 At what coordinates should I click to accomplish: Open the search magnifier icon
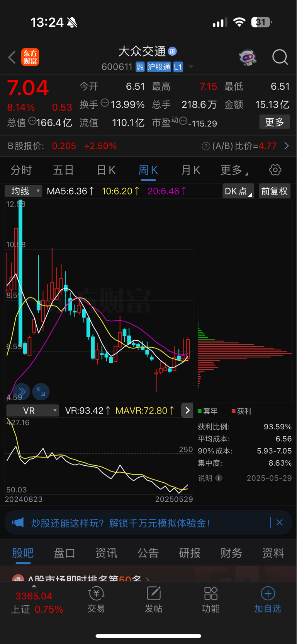click(280, 57)
